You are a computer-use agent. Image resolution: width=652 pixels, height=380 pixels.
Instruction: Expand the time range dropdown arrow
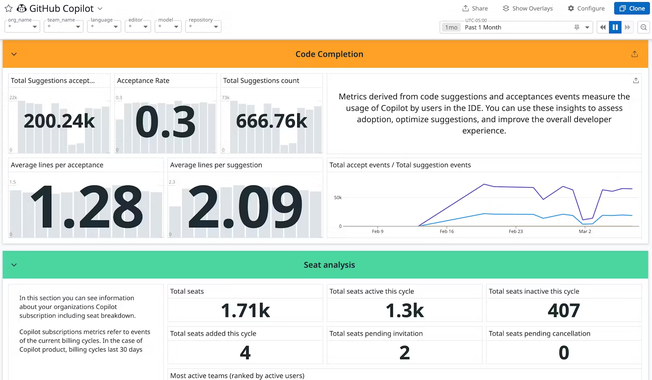tap(587, 27)
